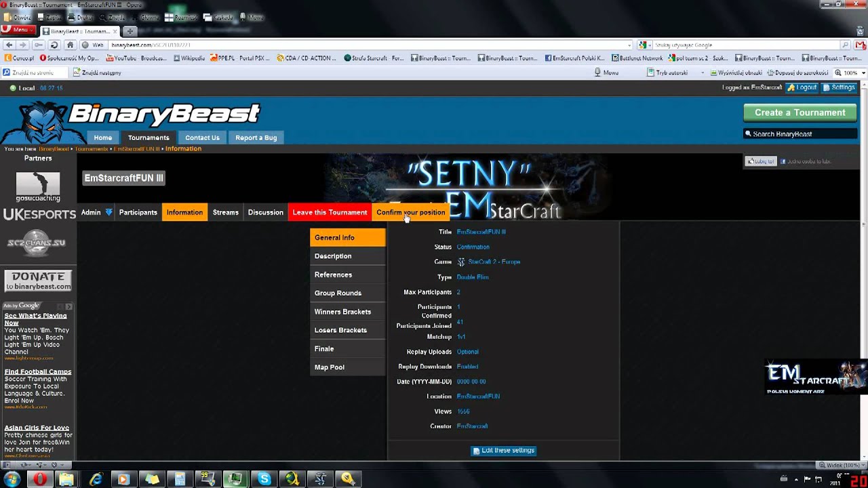Click the gosucoaching partner logo
The width and height of the screenshot is (868, 488).
point(38,186)
